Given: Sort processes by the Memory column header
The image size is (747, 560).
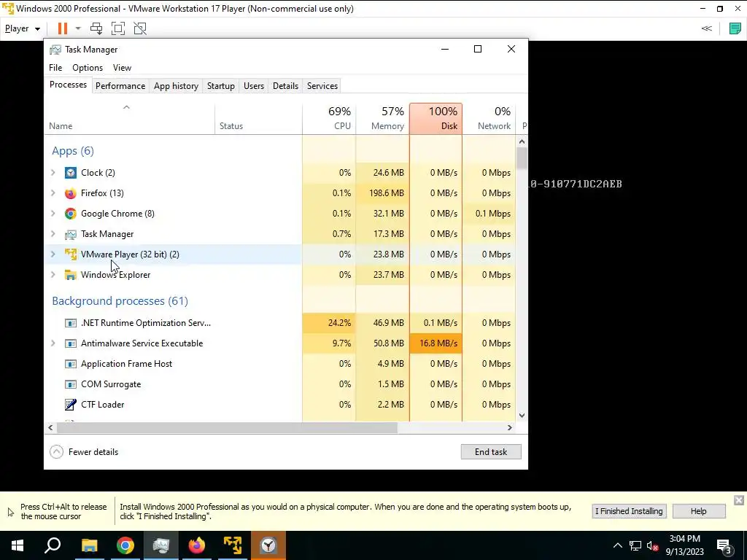Looking at the screenshot, I should point(382,119).
